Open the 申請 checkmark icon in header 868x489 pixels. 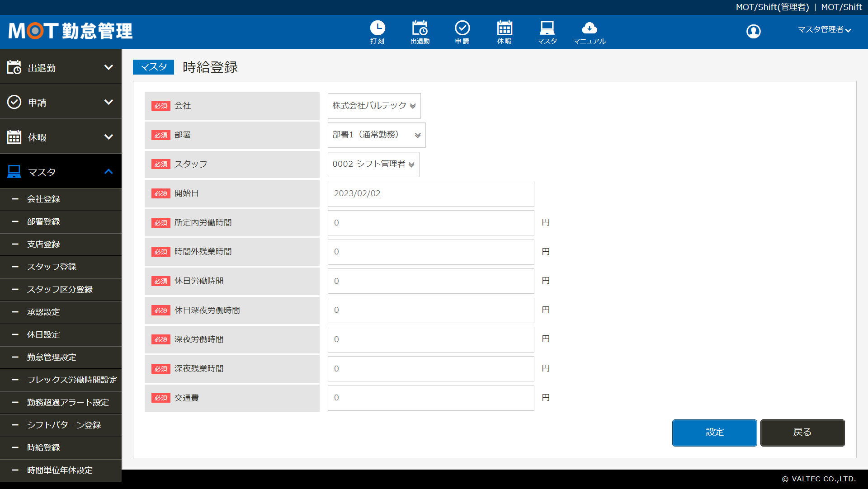point(462,32)
